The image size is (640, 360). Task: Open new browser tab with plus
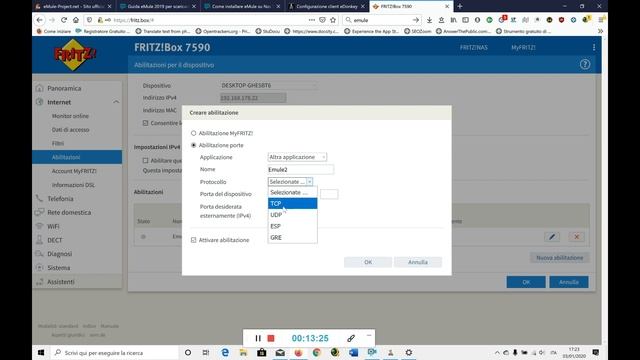point(460,6)
